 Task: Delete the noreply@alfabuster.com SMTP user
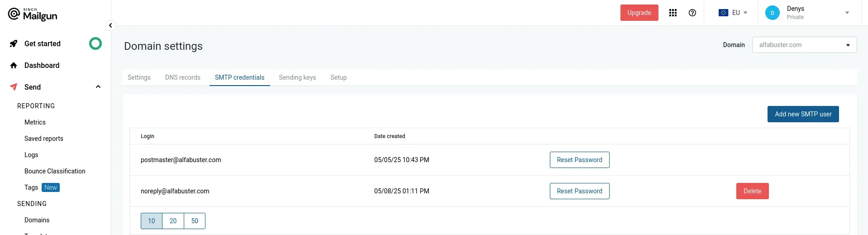tap(753, 191)
